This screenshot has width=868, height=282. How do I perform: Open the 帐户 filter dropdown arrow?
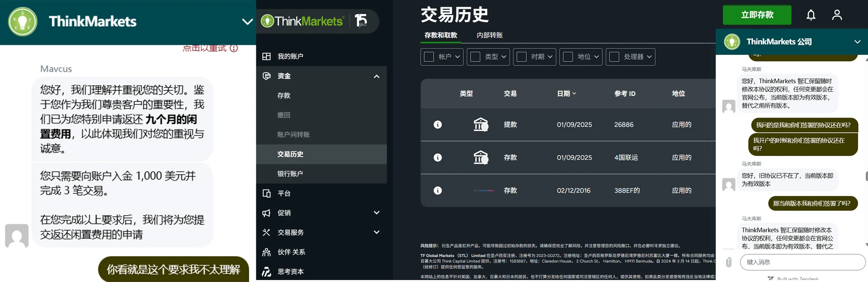[x=457, y=57]
